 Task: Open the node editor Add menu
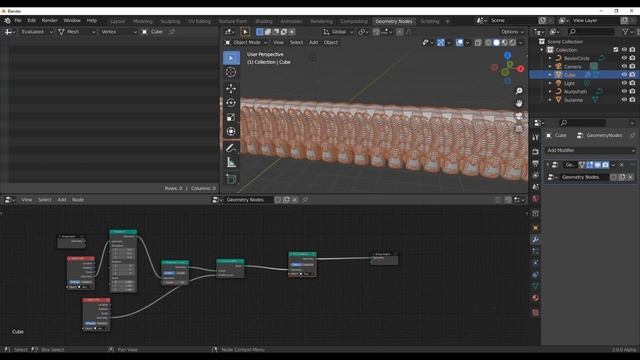[62, 200]
